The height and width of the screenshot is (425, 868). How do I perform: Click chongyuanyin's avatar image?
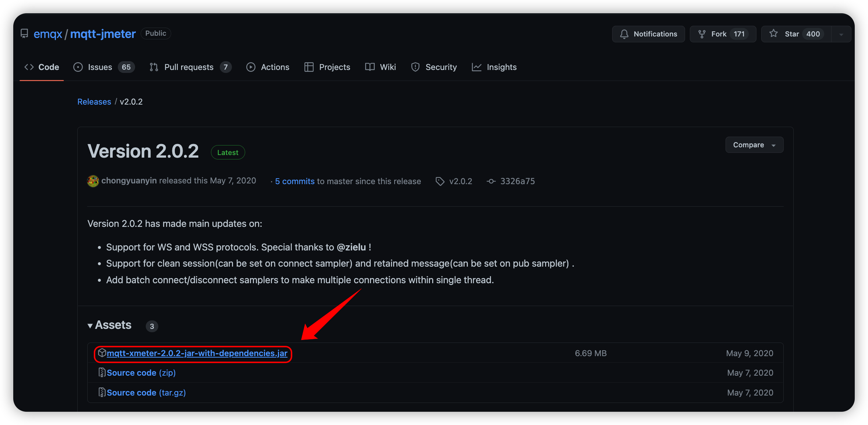(93, 181)
